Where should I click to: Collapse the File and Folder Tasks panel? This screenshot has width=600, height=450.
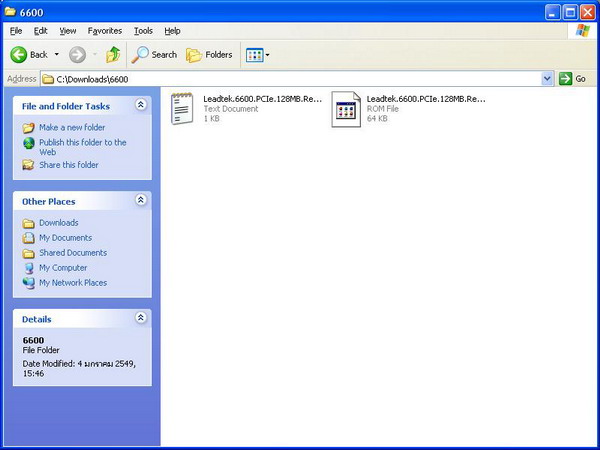(x=141, y=104)
